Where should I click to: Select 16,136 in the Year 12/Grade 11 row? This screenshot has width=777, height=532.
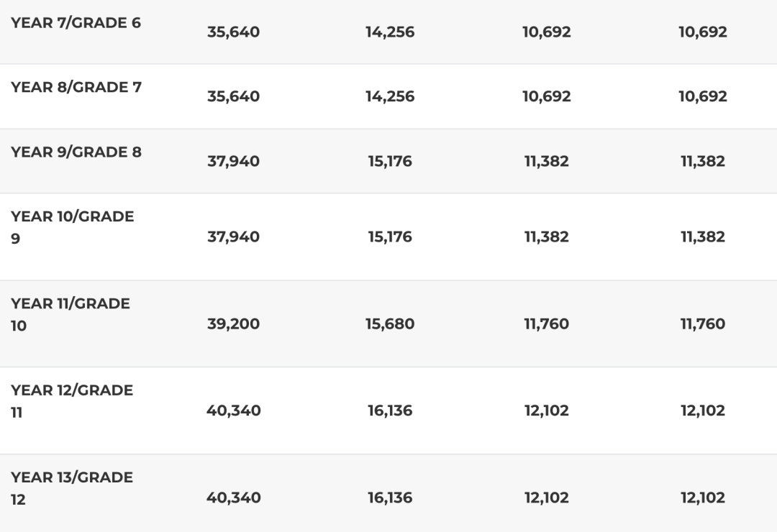tap(390, 411)
